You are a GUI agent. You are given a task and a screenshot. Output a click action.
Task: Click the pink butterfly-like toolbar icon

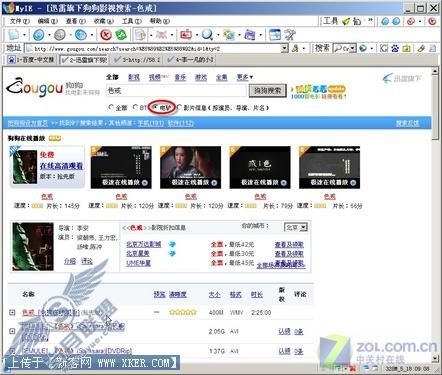pos(161,35)
